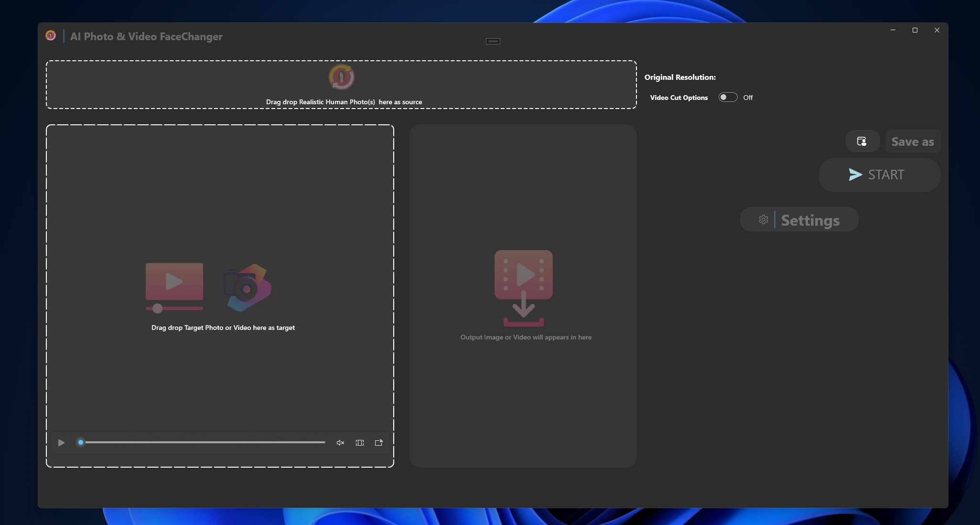Select the face preview icon next to Save as
The image size is (980, 525).
(862, 142)
